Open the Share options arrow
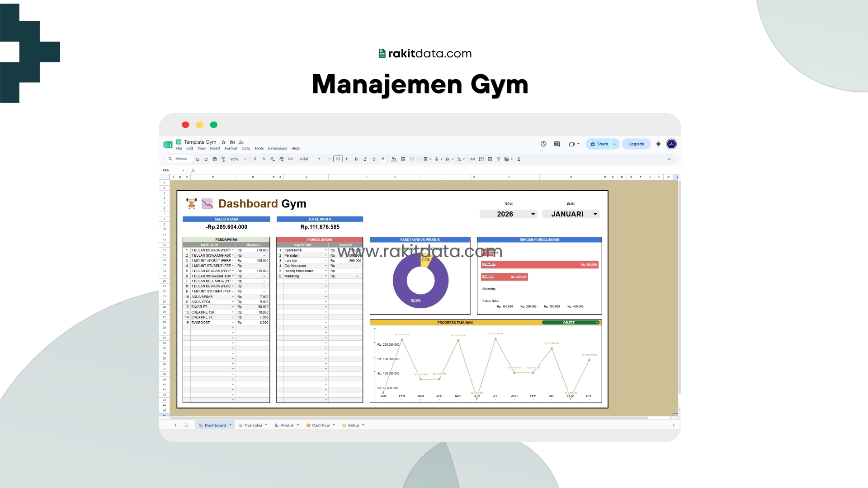Image resolution: width=868 pixels, height=488 pixels. tap(615, 144)
